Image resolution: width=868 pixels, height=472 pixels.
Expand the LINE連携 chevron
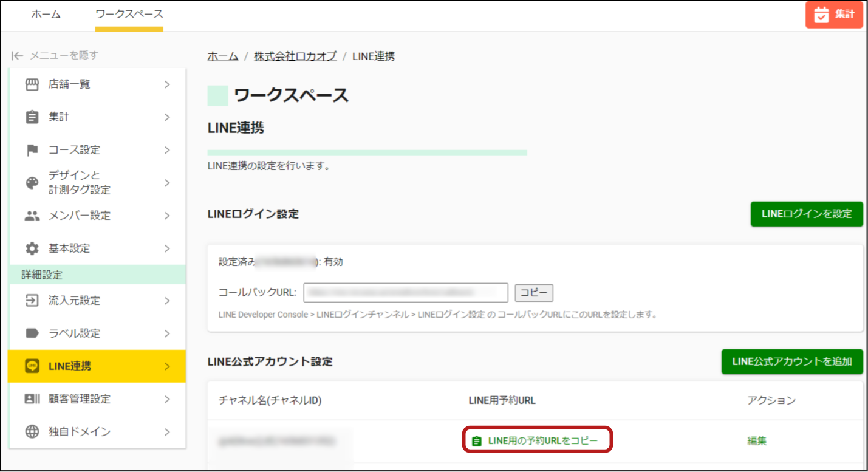[x=167, y=366]
